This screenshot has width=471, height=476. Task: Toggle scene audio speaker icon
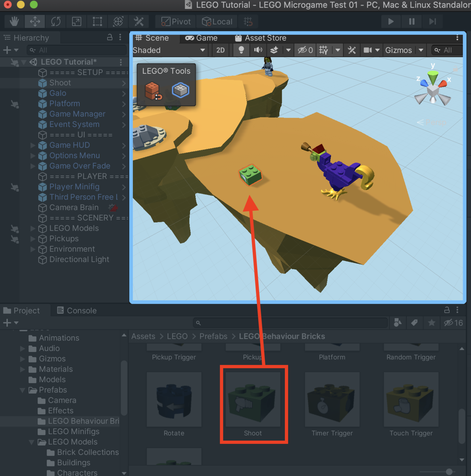(x=258, y=50)
